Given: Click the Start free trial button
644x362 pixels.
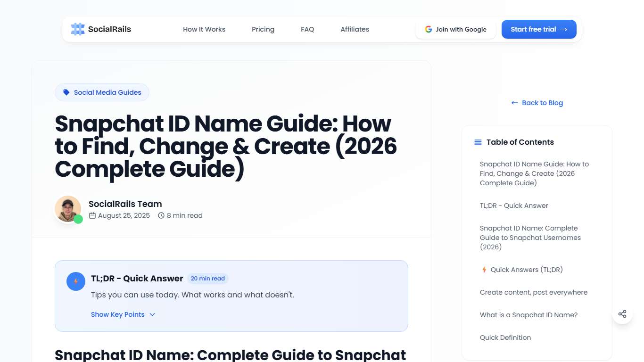Looking at the screenshot, I should (539, 29).
